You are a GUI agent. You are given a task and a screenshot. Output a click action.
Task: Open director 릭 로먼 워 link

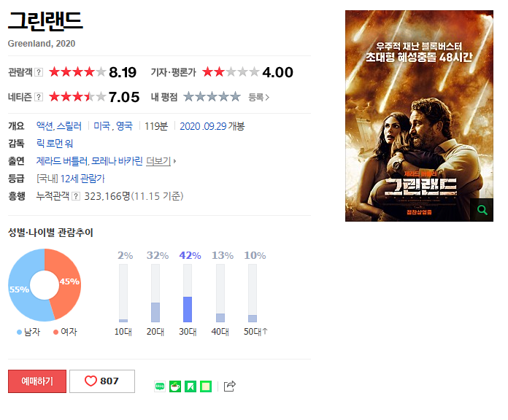pos(55,144)
